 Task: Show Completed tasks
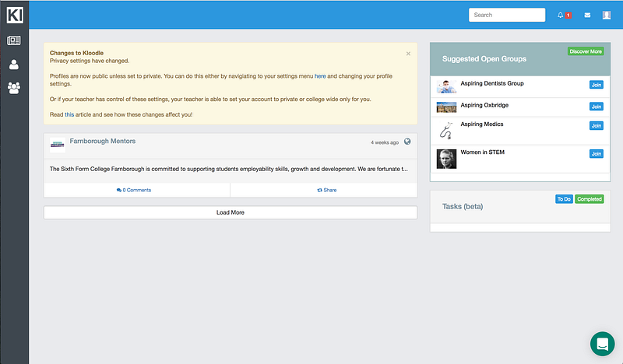[x=590, y=199]
